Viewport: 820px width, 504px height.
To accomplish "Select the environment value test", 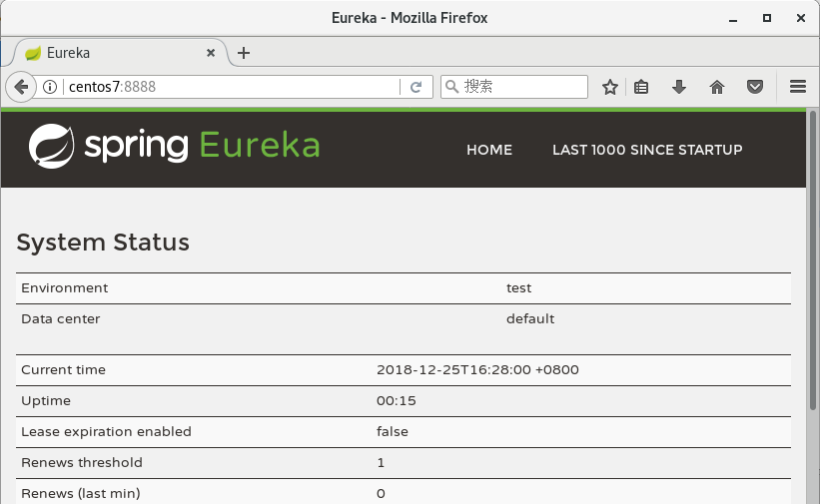I will 518,288.
